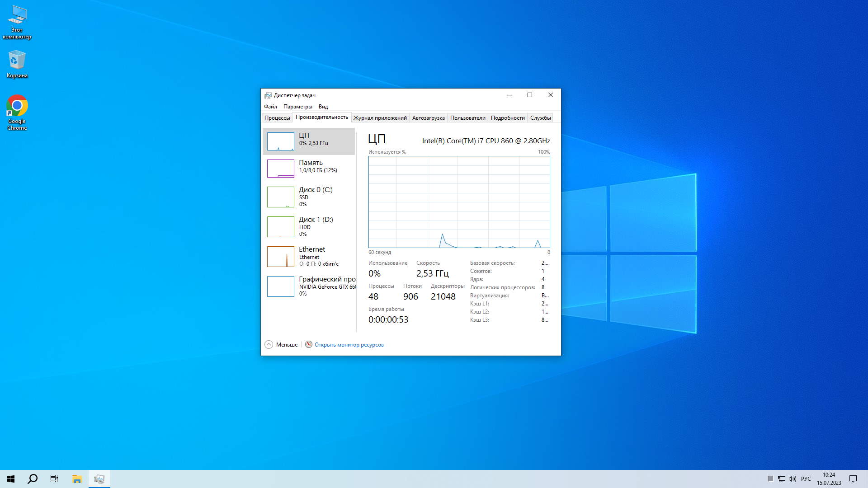
Task: Collapse Task Manager with Меньше chevron
Action: click(x=269, y=345)
